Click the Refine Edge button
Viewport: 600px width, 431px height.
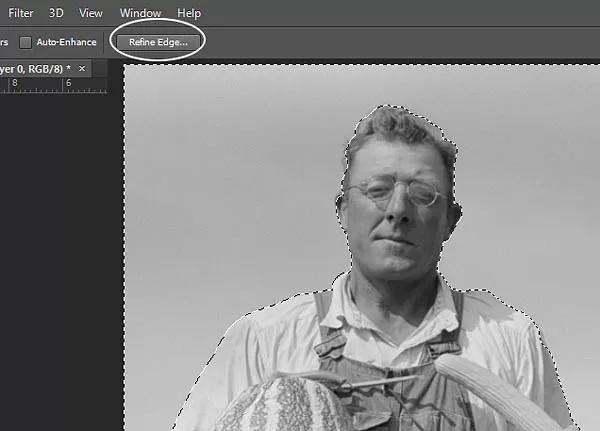point(158,42)
